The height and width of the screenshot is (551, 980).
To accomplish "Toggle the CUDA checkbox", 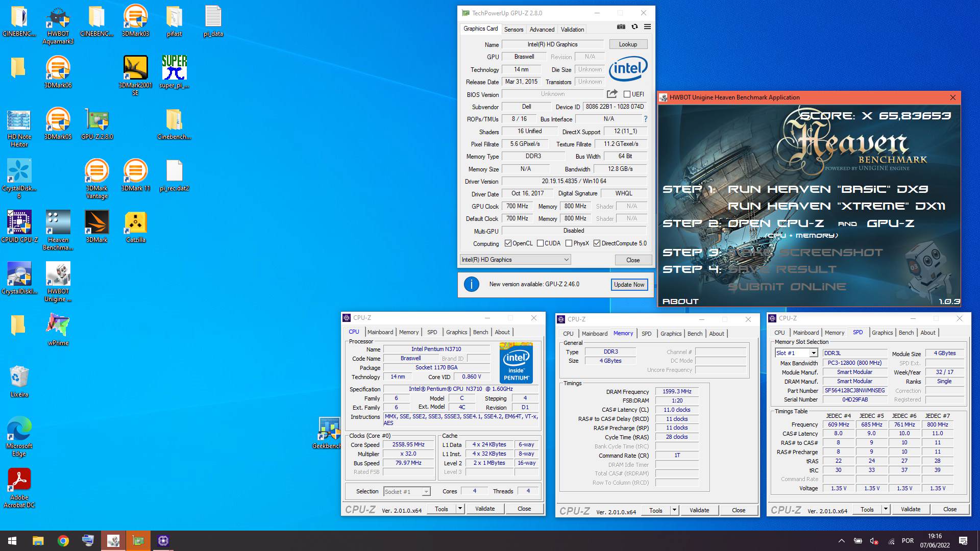I will [x=540, y=243].
